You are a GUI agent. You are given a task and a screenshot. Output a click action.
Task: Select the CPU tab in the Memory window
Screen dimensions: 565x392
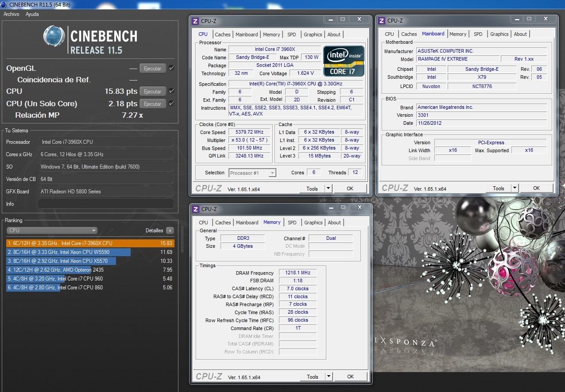pyautogui.click(x=203, y=223)
